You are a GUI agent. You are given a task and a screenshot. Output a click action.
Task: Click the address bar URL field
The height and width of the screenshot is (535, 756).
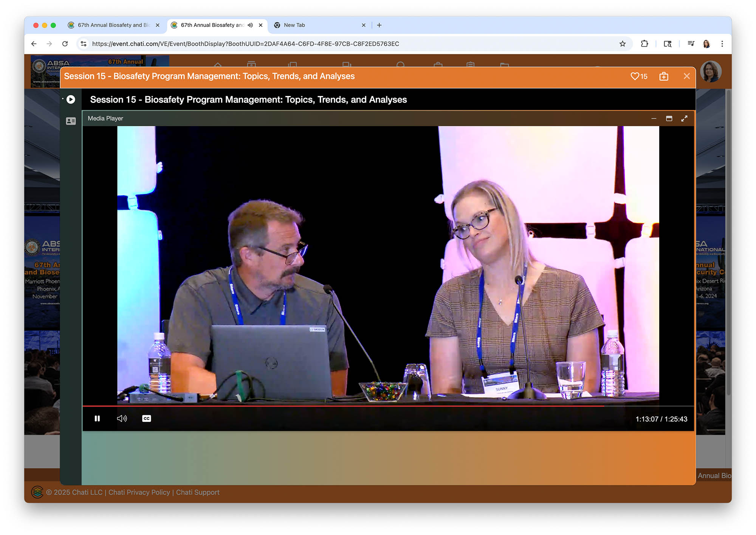coord(246,44)
